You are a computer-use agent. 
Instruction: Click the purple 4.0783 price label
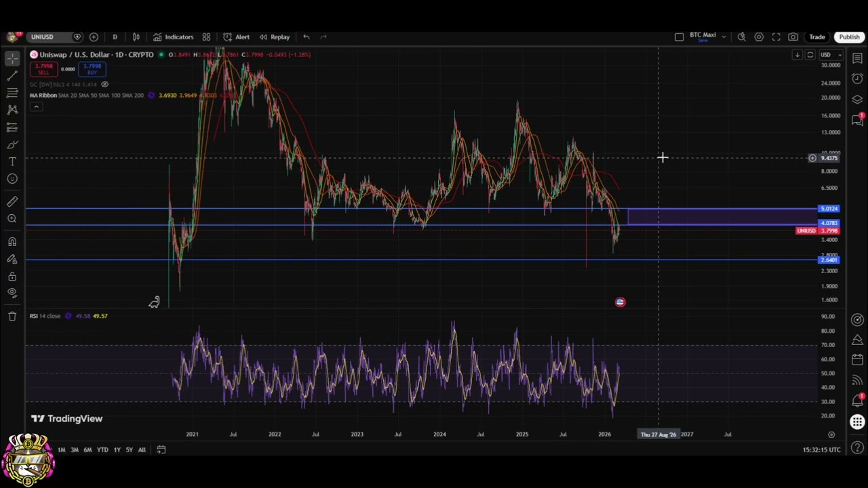(x=829, y=223)
